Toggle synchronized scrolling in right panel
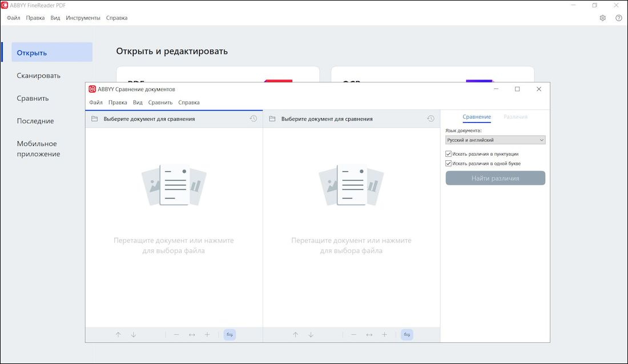Viewport: 628px width, 364px height. (x=407, y=335)
